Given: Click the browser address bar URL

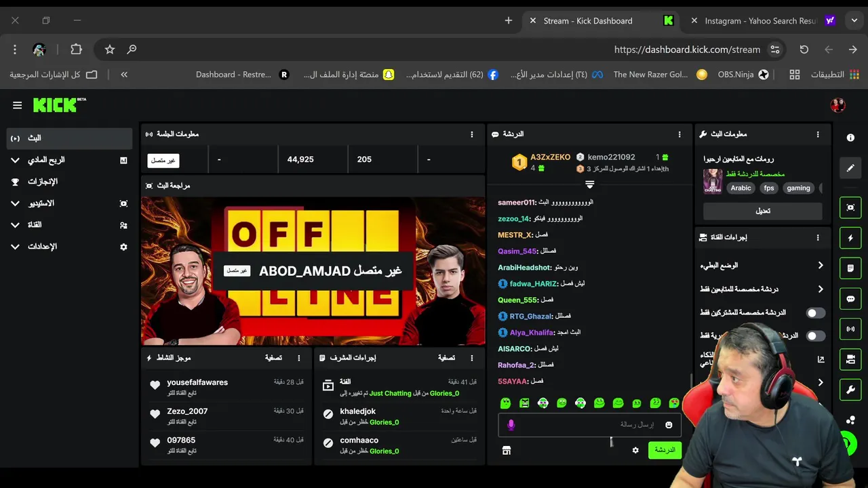Looking at the screenshot, I should (687, 49).
